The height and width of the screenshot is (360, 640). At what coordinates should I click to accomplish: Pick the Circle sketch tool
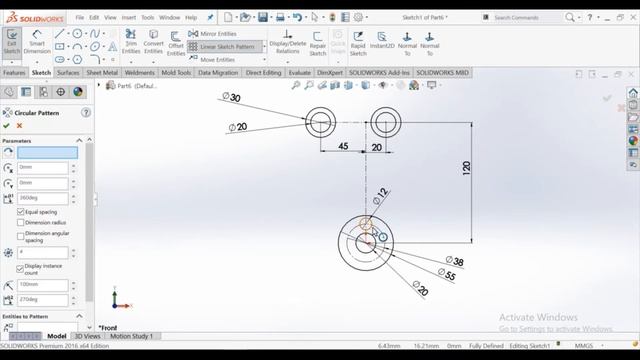click(x=77, y=33)
